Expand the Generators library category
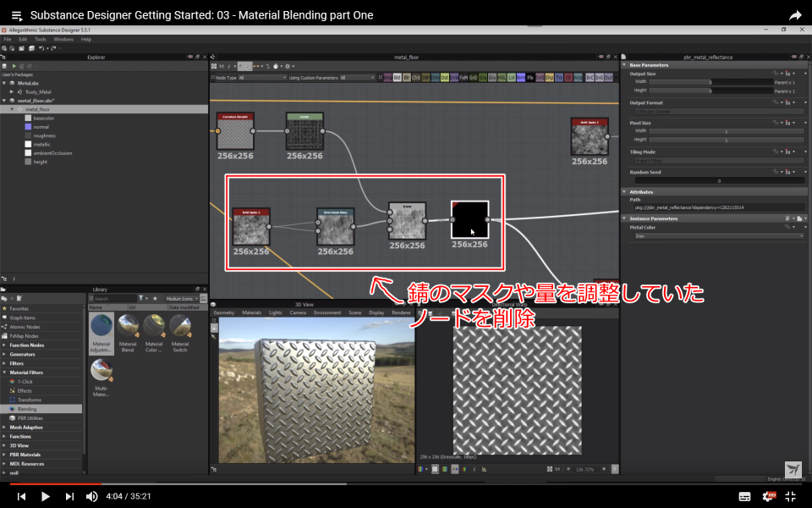The width and height of the screenshot is (812, 508). 4,355
